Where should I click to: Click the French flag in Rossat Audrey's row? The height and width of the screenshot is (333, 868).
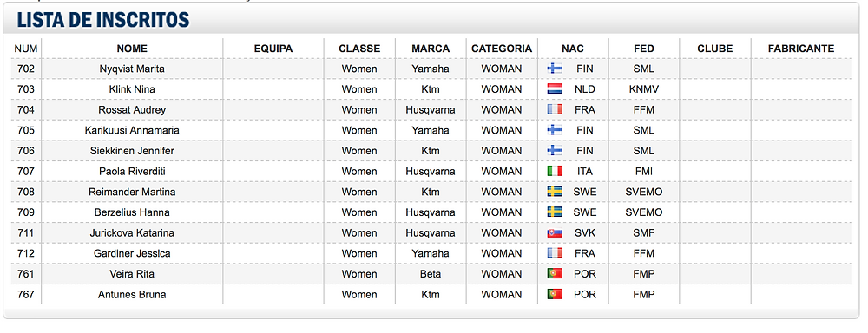click(555, 109)
